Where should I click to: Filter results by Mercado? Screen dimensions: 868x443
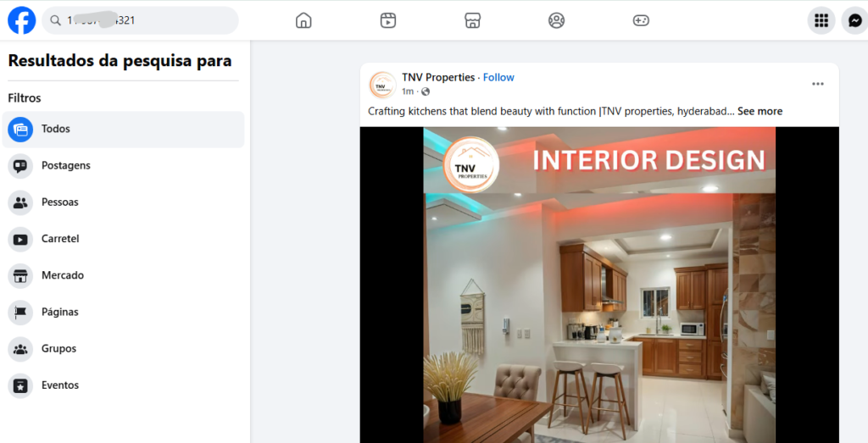click(x=123, y=275)
